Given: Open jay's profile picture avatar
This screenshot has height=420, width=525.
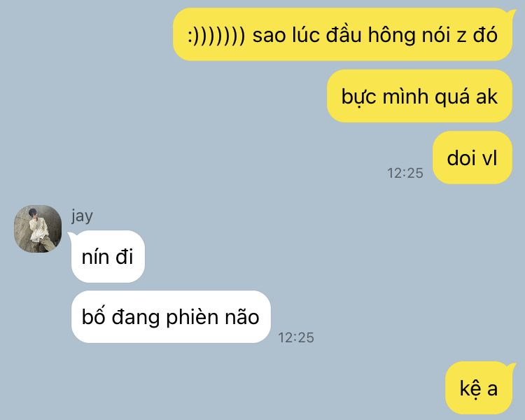Looking at the screenshot, I should click(38, 229).
